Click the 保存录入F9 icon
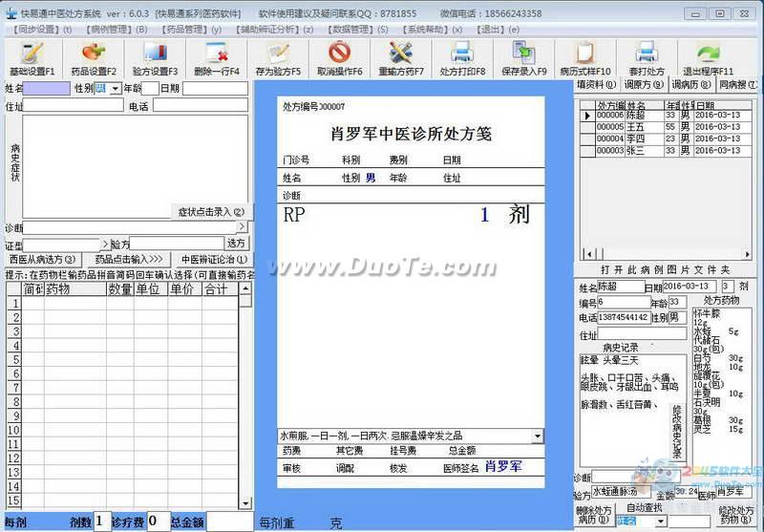The height and width of the screenshot is (532, 764). (x=523, y=57)
